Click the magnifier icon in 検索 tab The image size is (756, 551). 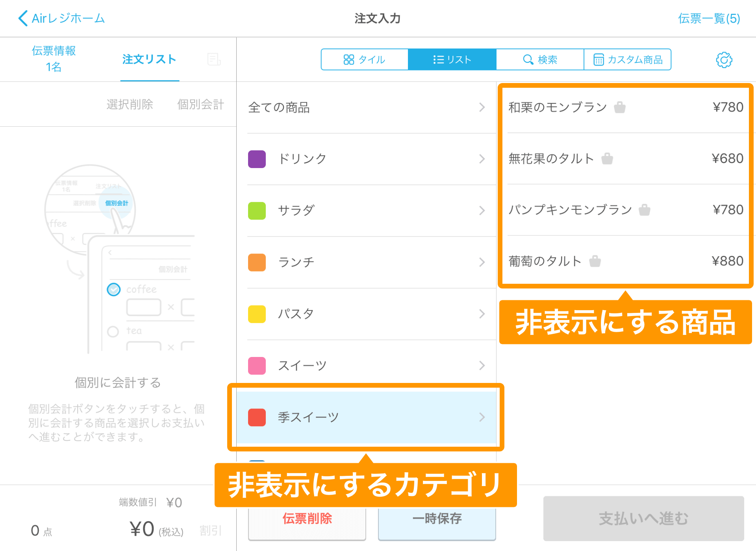[x=528, y=59]
